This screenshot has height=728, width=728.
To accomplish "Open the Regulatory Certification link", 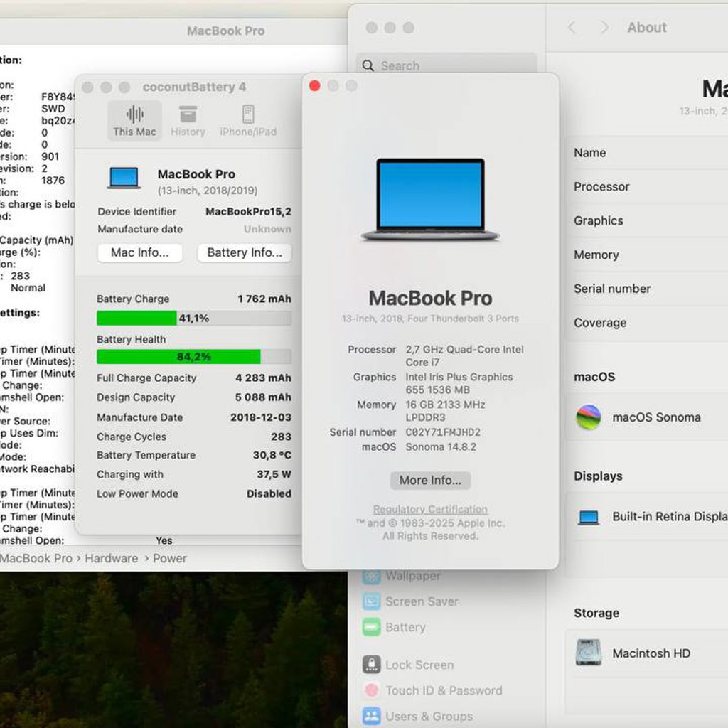I will click(430, 509).
